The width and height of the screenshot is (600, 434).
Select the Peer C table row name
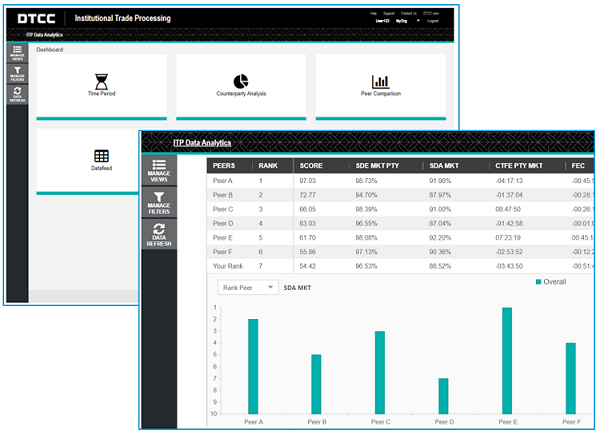223,209
